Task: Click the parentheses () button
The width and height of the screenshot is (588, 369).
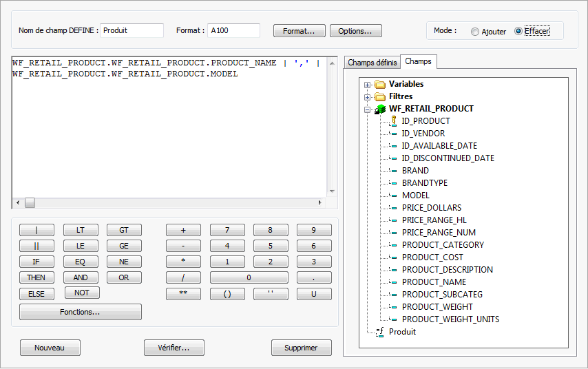Action: click(227, 294)
